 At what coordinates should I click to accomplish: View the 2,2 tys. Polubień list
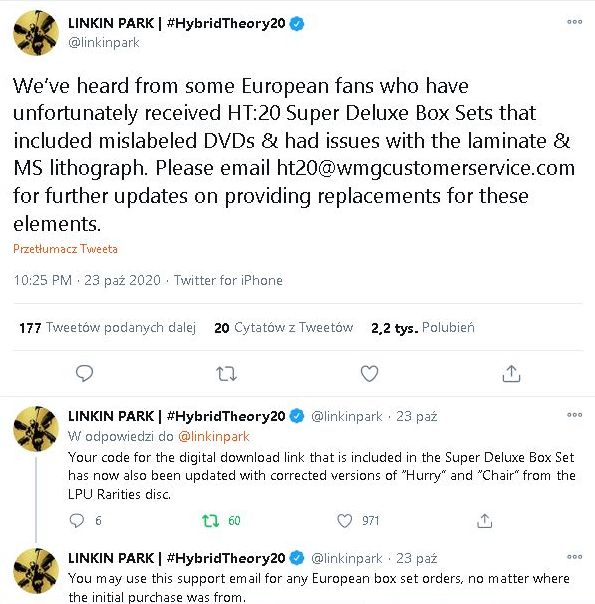coord(422,328)
